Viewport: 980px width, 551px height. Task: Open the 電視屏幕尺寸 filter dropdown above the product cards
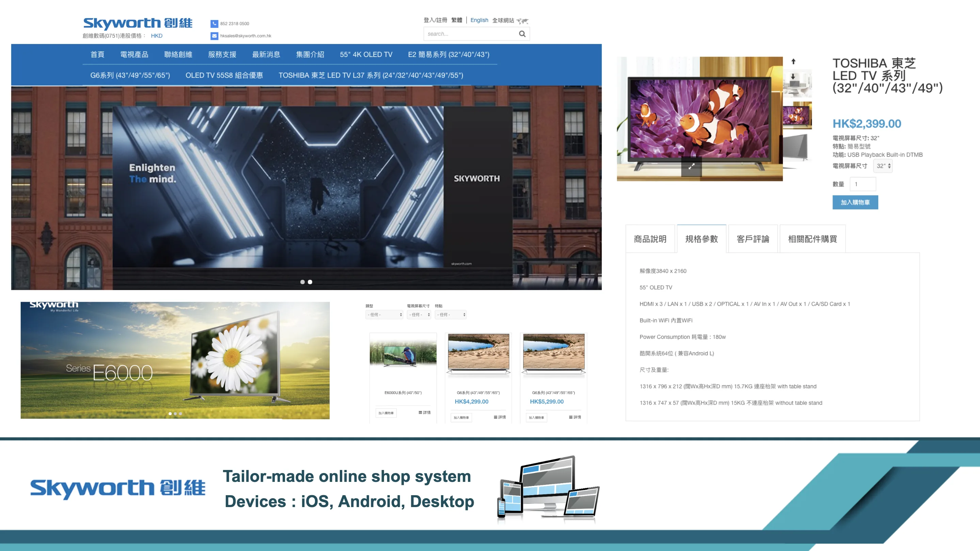tap(418, 315)
